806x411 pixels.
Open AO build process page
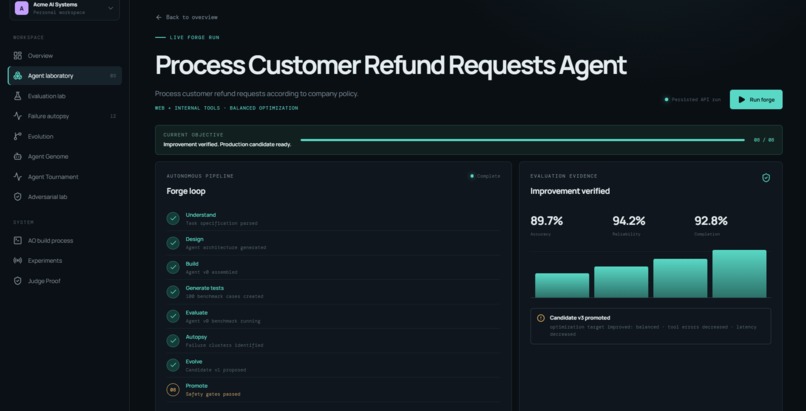65,240
